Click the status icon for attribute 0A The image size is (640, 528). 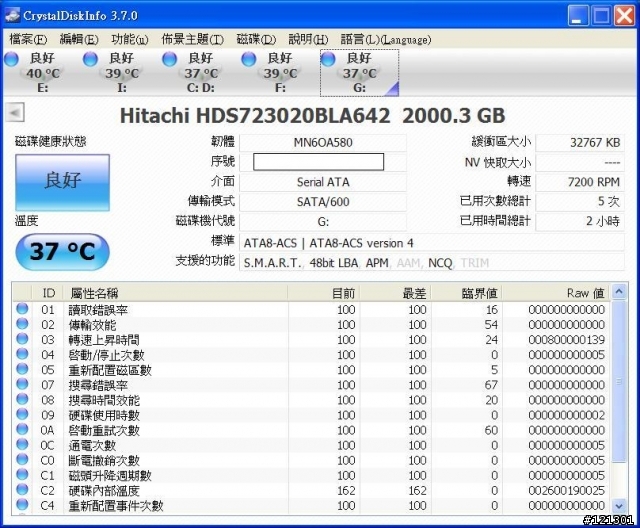coord(22,430)
